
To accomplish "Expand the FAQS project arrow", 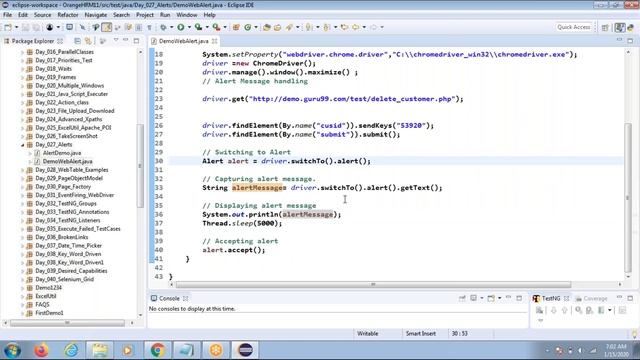I will 23,305.
